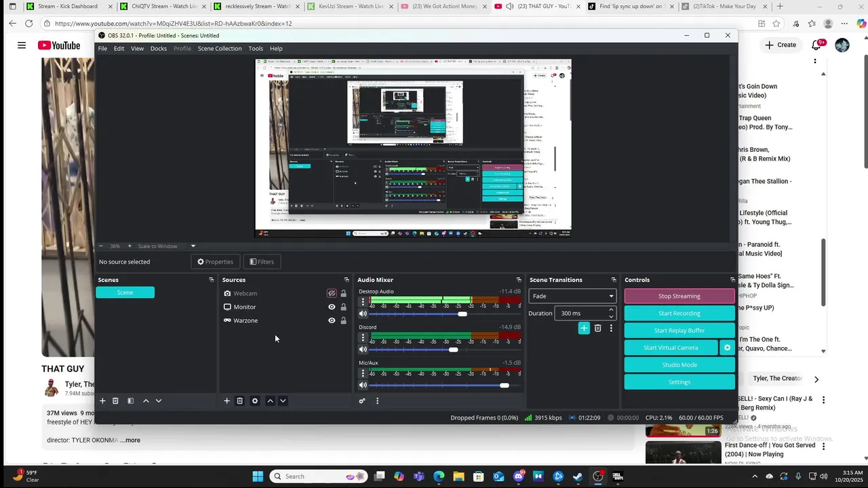This screenshot has height=488, width=868.
Task: Open transition properties three-dot menu
Action: coord(611,328)
